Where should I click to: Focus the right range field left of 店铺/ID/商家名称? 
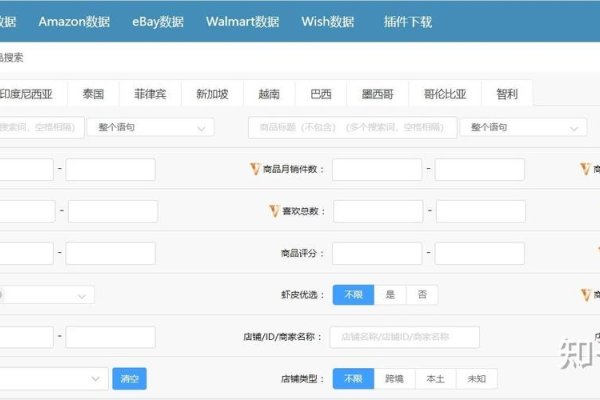pyautogui.click(x=111, y=337)
